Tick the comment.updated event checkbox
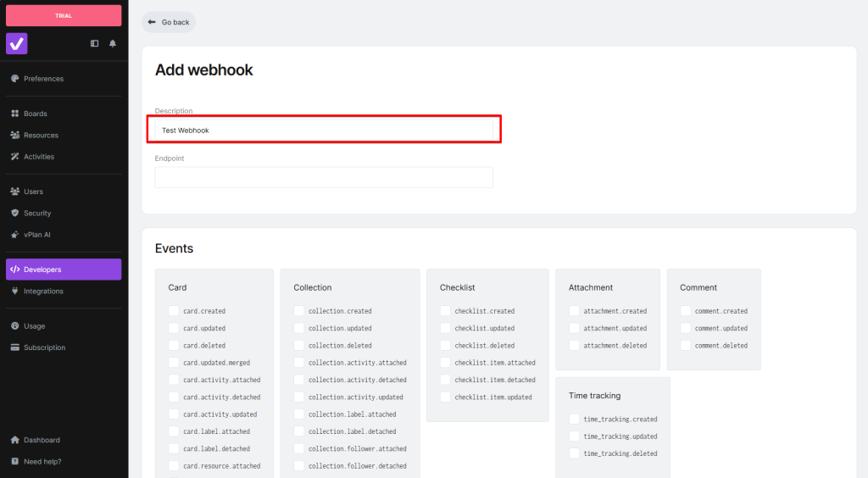 click(686, 328)
